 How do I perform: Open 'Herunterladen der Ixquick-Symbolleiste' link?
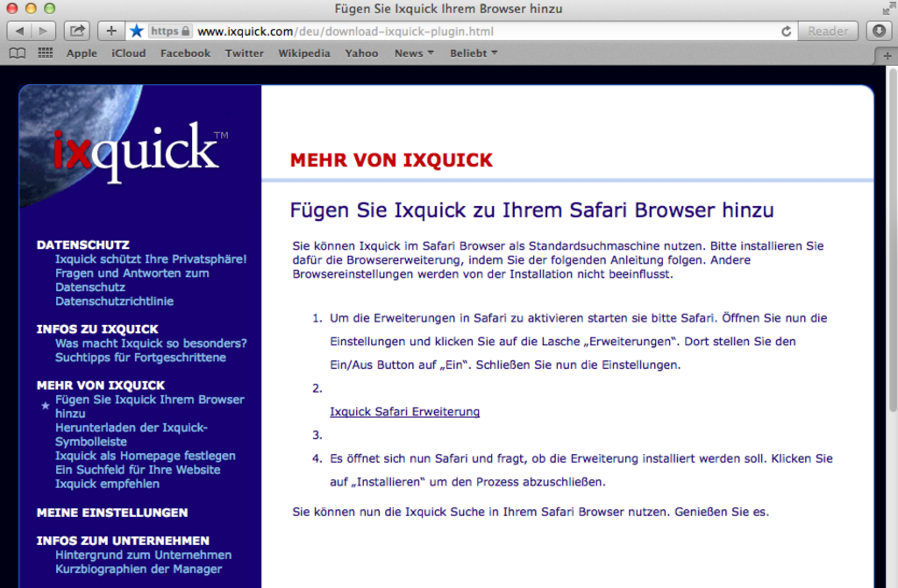pyautogui.click(x=132, y=435)
